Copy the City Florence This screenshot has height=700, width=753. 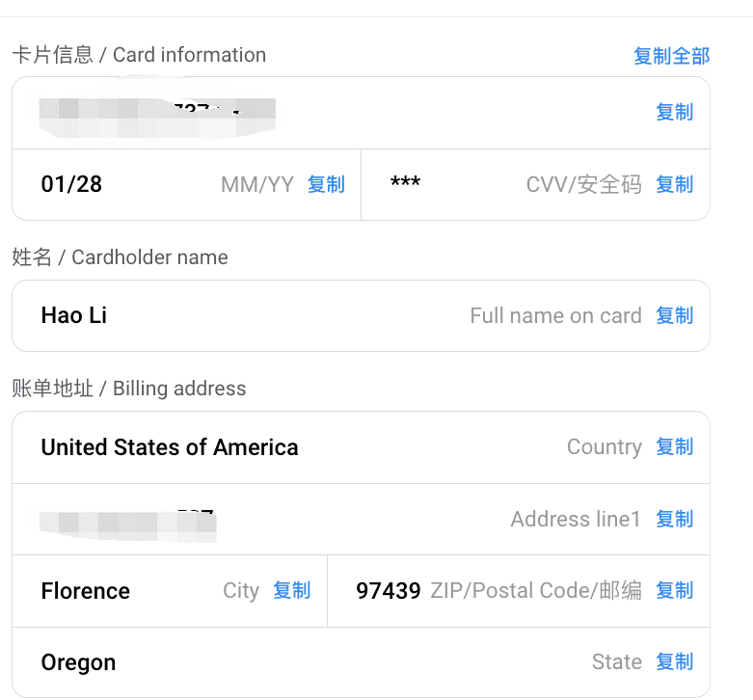click(292, 590)
